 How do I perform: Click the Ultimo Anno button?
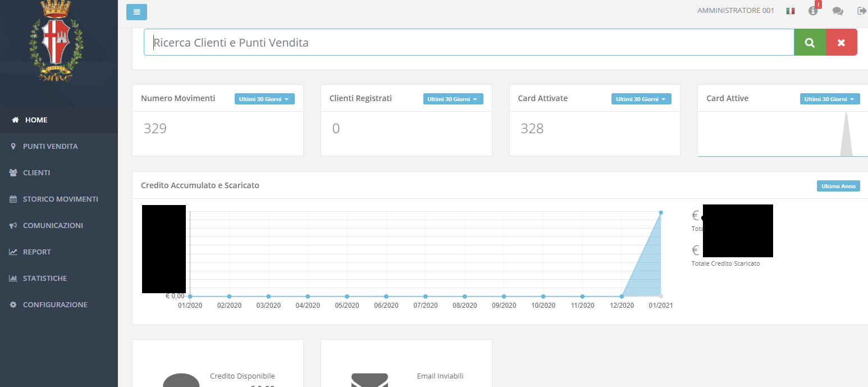(x=838, y=186)
